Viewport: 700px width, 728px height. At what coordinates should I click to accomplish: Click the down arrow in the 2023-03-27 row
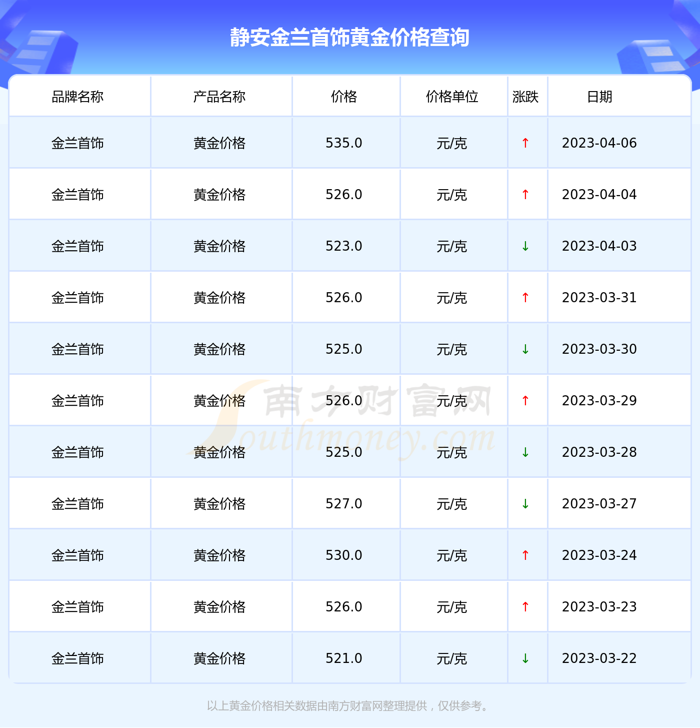[525, 504]
